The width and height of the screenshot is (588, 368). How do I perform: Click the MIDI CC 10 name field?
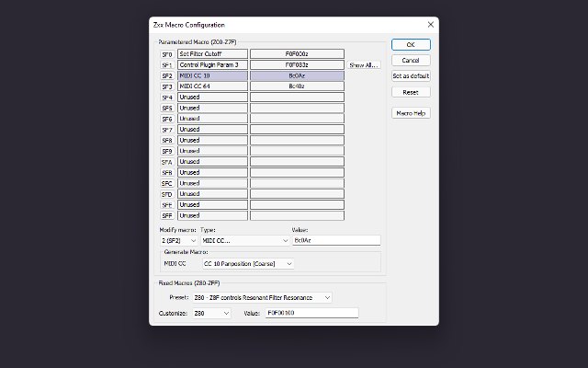(212, 75)
